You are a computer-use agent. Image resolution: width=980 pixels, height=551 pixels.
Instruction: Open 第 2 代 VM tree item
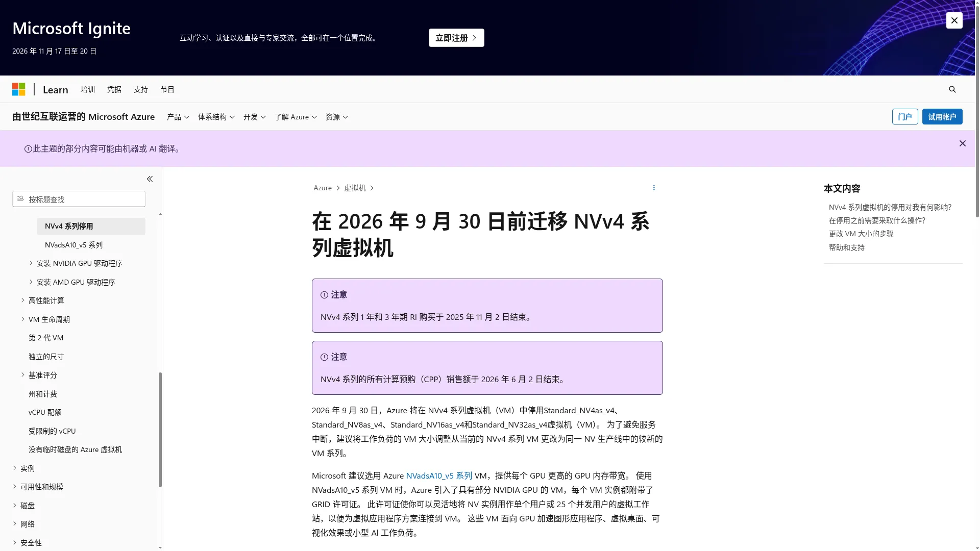tap(46, 338)
